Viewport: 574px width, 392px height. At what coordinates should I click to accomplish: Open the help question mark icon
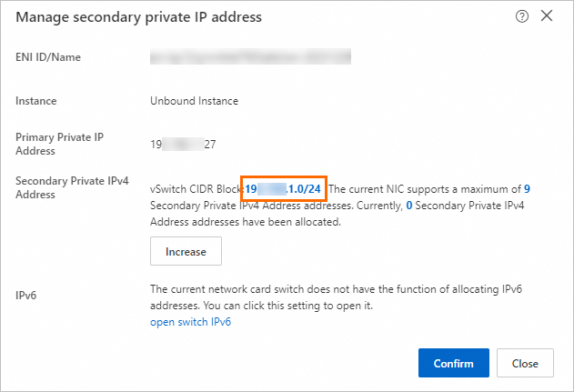(x=521, y=16)
